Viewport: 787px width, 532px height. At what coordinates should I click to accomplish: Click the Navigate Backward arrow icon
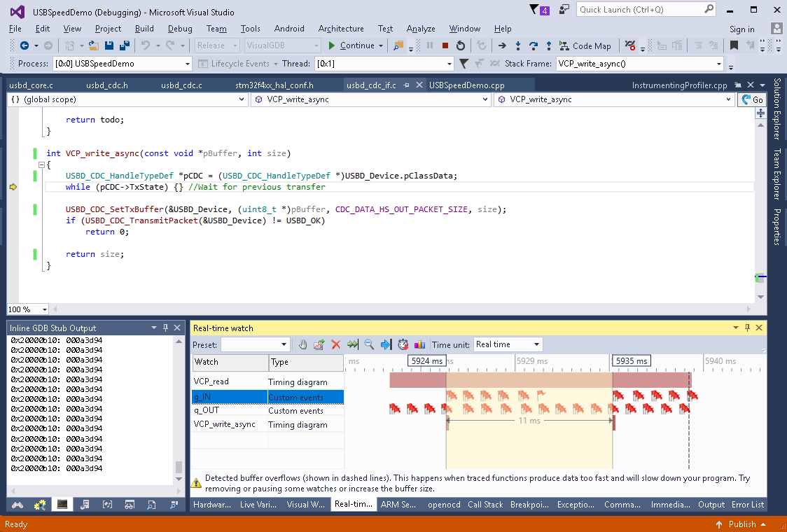pos(24,45)
